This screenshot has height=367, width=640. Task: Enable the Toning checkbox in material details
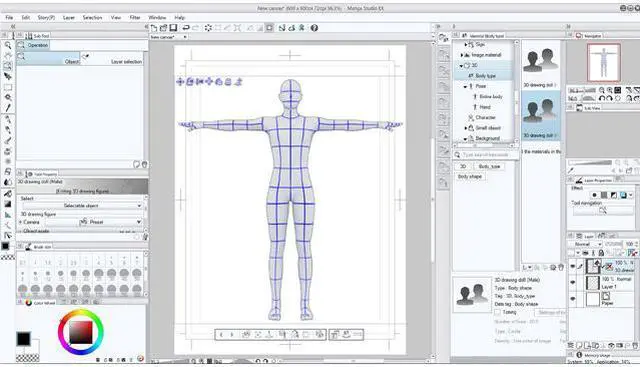pyautogui.click(x=497, y=312)
